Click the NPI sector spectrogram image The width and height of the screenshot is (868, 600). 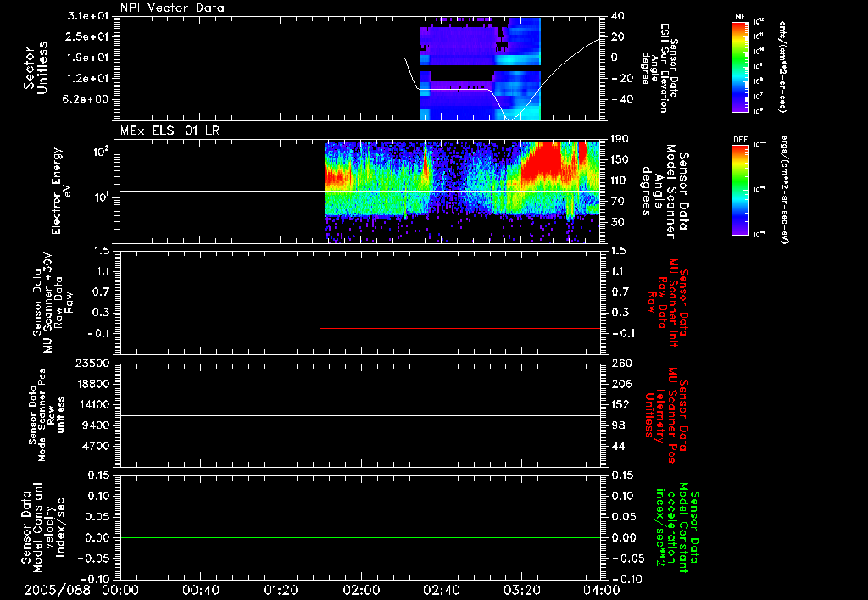tap(480, 69)
